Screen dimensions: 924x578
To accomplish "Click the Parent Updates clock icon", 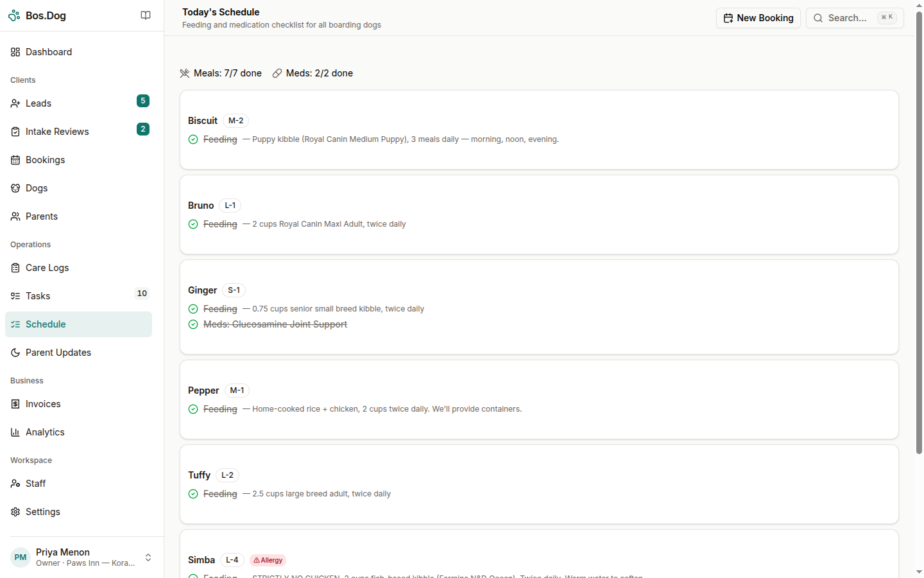I will [15, 353].
